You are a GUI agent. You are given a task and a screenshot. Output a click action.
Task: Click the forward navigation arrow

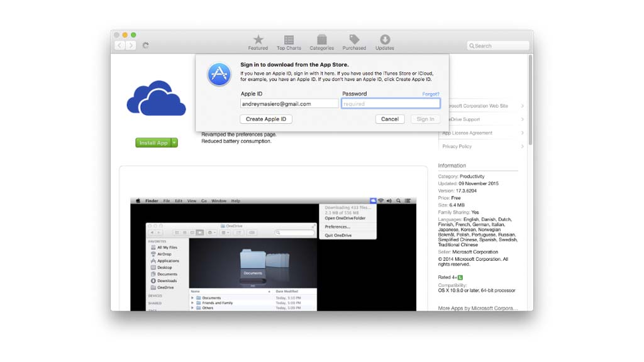(131, 45)
